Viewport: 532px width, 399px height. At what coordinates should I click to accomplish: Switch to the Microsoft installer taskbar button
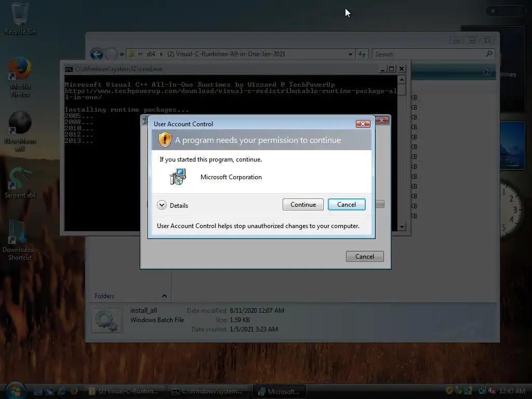click(280, 391)
